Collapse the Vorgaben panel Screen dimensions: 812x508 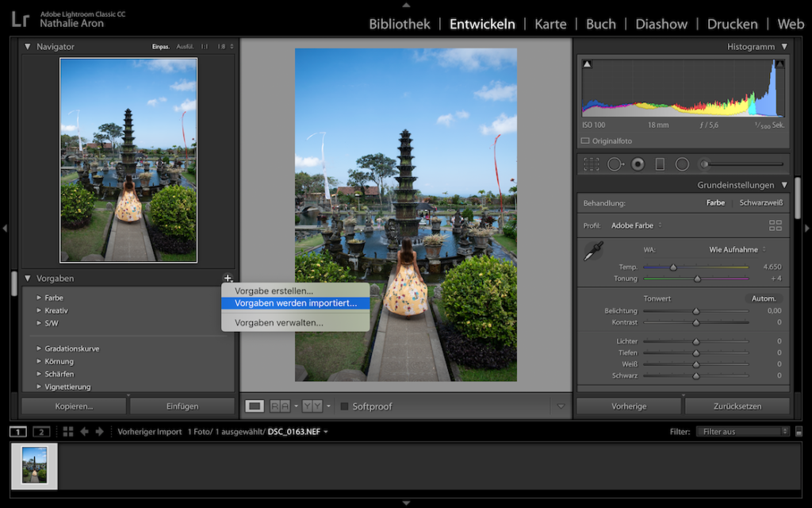click(x=28, y=279)
